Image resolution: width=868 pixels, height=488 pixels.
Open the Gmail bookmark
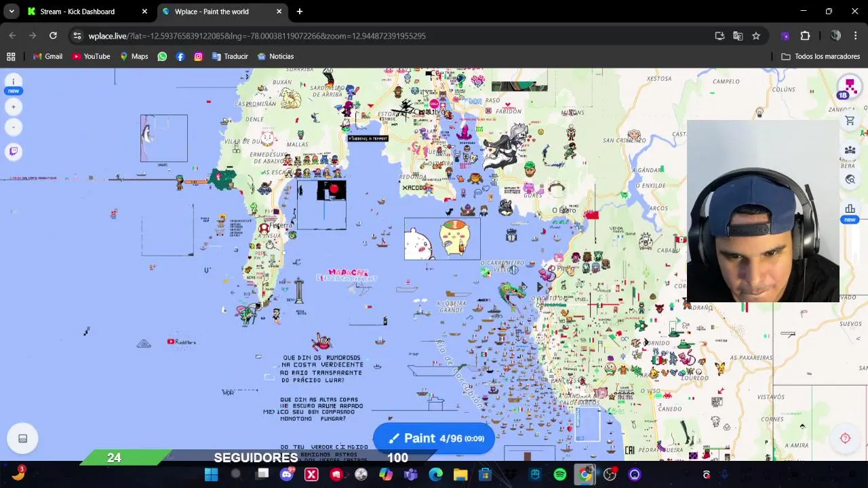click(x=47, y=56)
